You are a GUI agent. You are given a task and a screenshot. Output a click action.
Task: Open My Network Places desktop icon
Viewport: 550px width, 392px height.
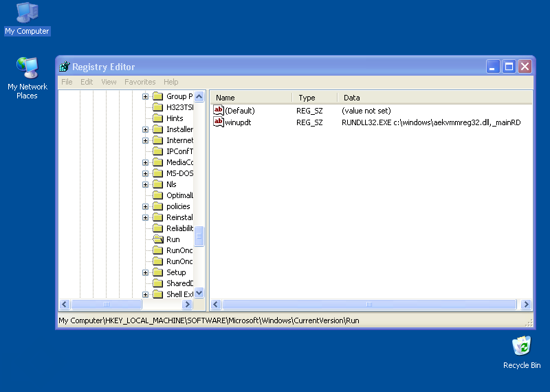point(27,78)
